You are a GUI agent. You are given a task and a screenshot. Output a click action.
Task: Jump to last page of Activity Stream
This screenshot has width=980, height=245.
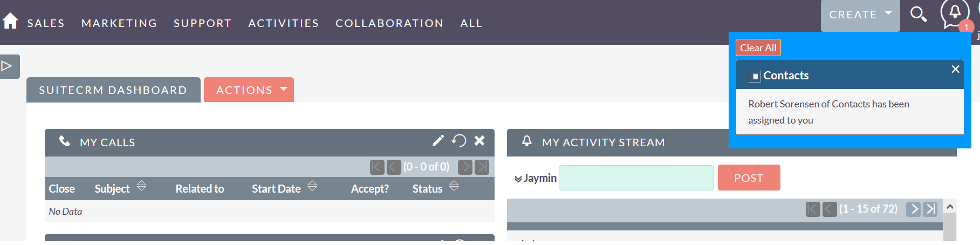click(930, 209)
